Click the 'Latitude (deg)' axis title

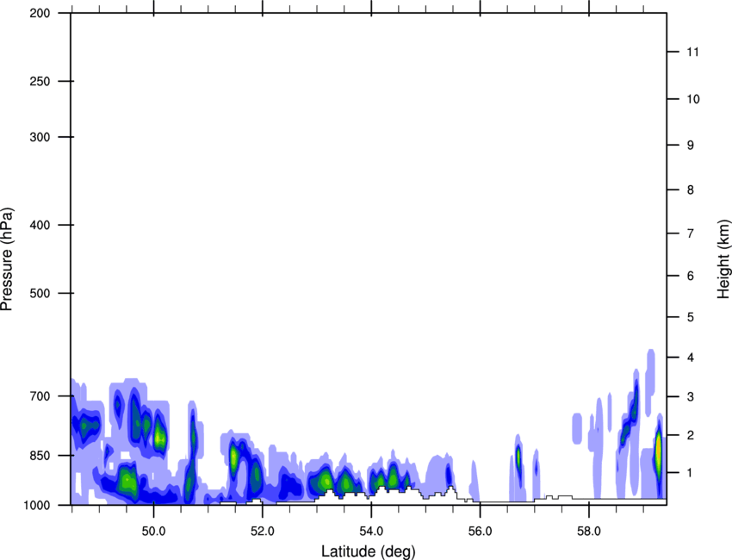pyautogui.click(x=369, y=551)
